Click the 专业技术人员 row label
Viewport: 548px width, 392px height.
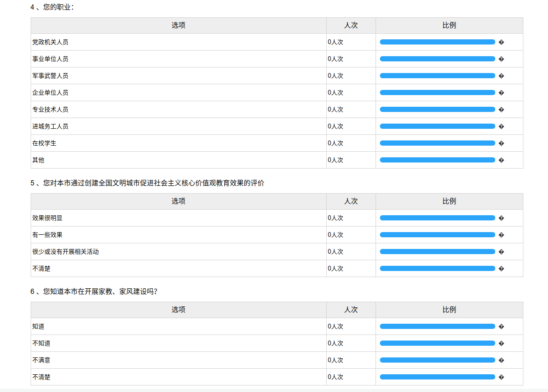pyautogui.click(x=50, y=109)
